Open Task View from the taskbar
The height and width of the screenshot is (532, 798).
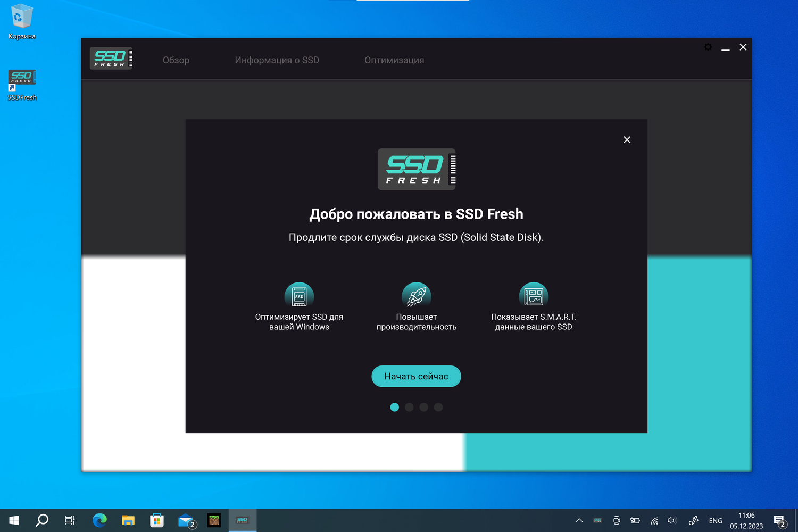[70, 520]
